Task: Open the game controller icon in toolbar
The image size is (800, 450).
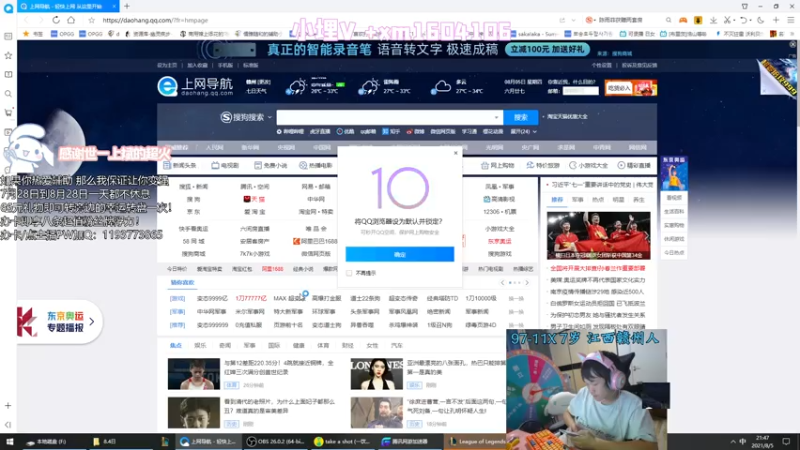Action: point(683,20)
